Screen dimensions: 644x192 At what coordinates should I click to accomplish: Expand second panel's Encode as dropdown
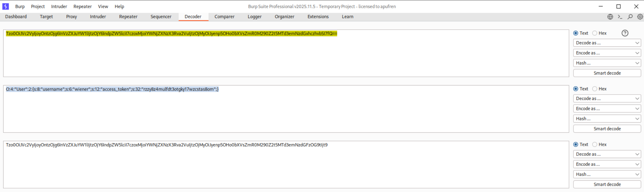[x=607, y=109]
